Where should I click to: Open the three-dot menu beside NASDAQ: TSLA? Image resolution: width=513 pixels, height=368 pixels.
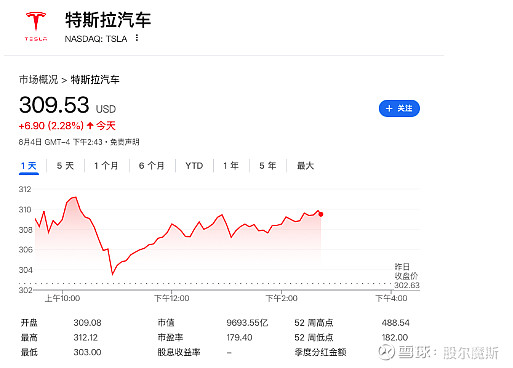(137, 38)
